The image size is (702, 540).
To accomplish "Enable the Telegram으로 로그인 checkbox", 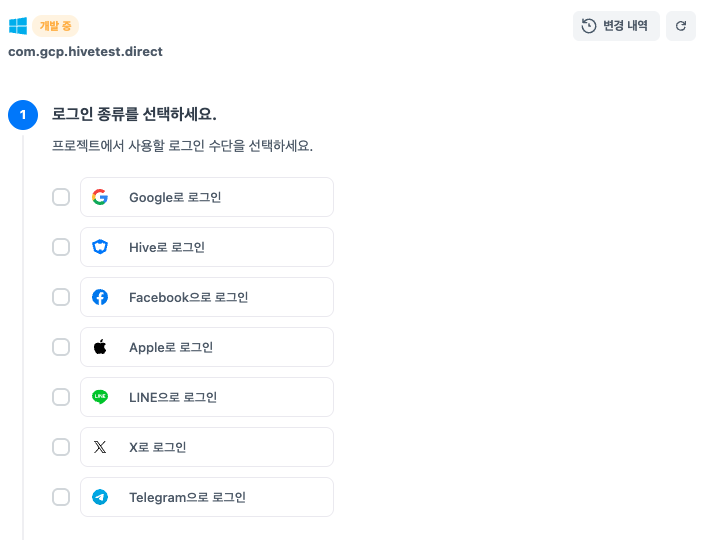I will [61, 497].
